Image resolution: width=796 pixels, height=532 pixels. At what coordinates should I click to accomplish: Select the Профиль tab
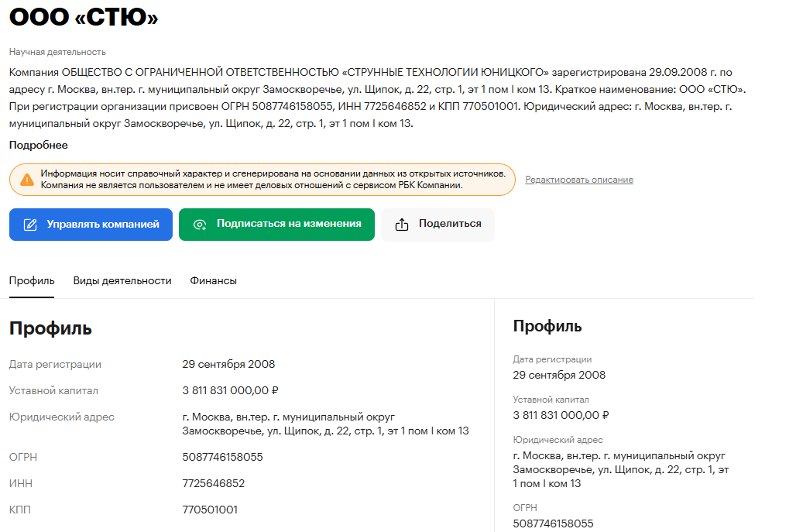point(32,281)
